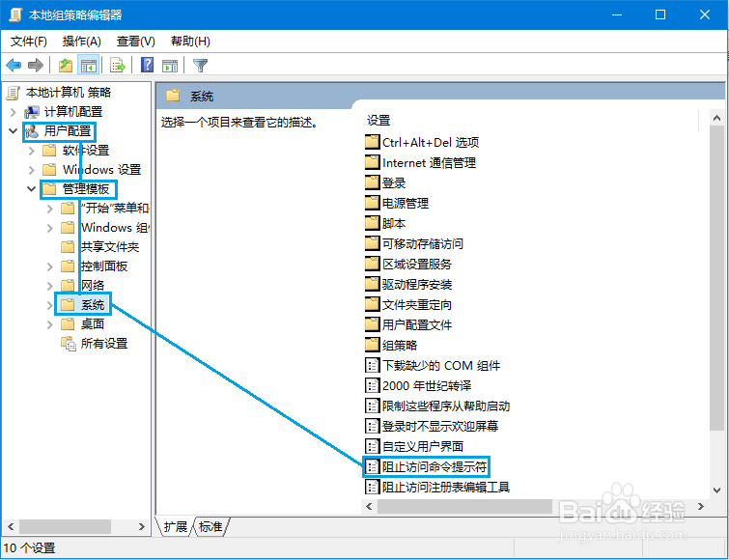The image size is (729, 560).
Task: Click the 驱动程序安装 folder icon
Action: 372,284
